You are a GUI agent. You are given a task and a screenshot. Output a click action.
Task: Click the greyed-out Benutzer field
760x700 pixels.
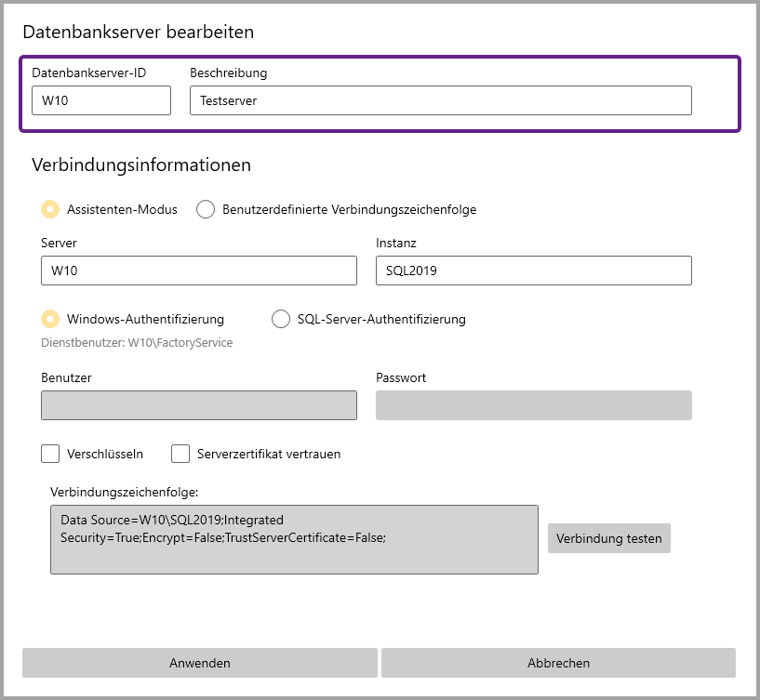(199, 405)
